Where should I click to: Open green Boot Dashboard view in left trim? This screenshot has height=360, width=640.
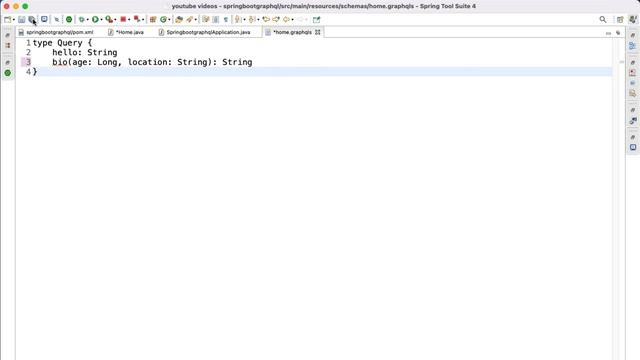8,73
